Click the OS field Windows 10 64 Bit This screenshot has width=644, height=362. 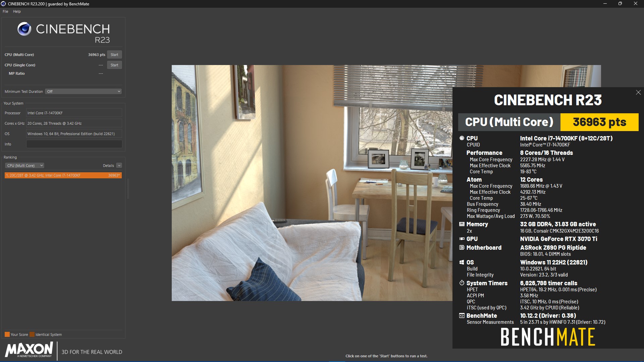pos(74,134)
